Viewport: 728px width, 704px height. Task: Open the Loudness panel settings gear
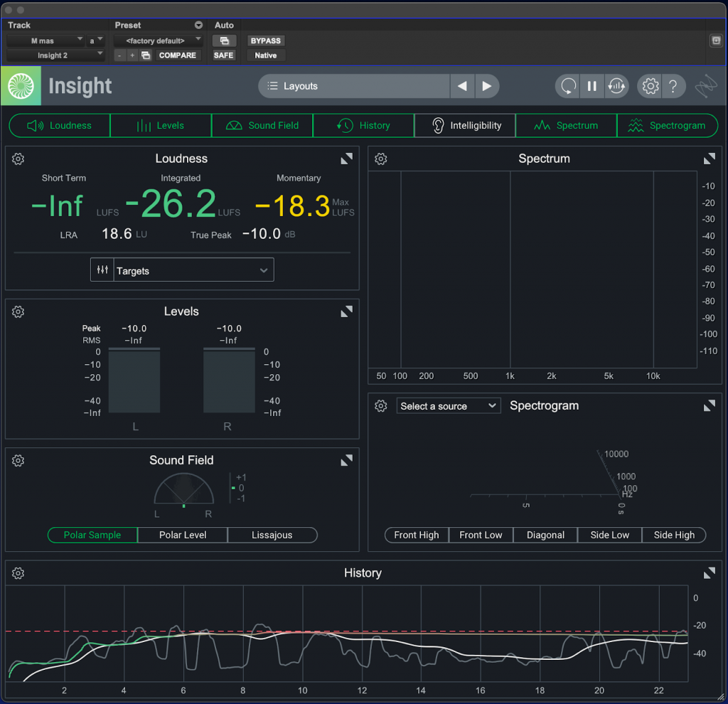pyautogui.click(x=18, y=159)
